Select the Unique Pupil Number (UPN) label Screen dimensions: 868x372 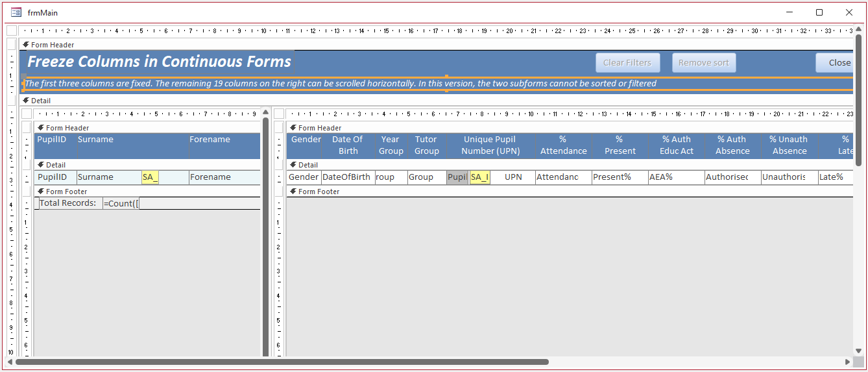pyautogui.click(x=490, y=145)
